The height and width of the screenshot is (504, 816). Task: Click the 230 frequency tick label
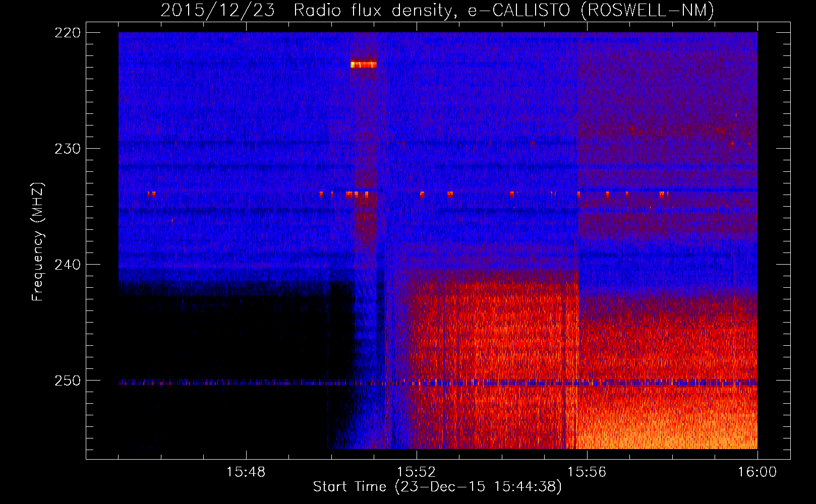pos(67,149)
